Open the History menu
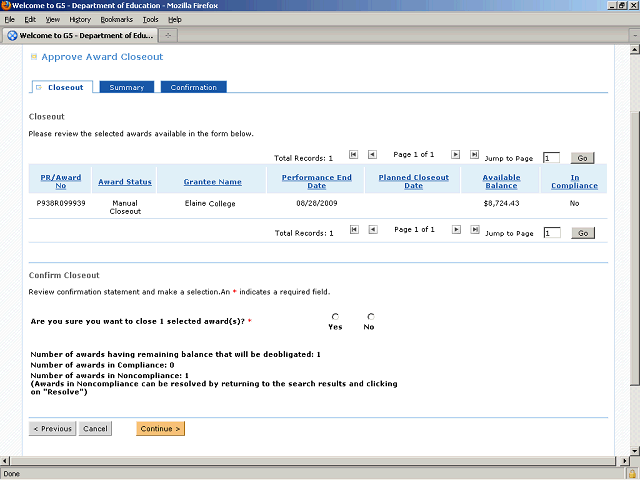The width and height of the screenshot is (640, 480). [80, 20]
